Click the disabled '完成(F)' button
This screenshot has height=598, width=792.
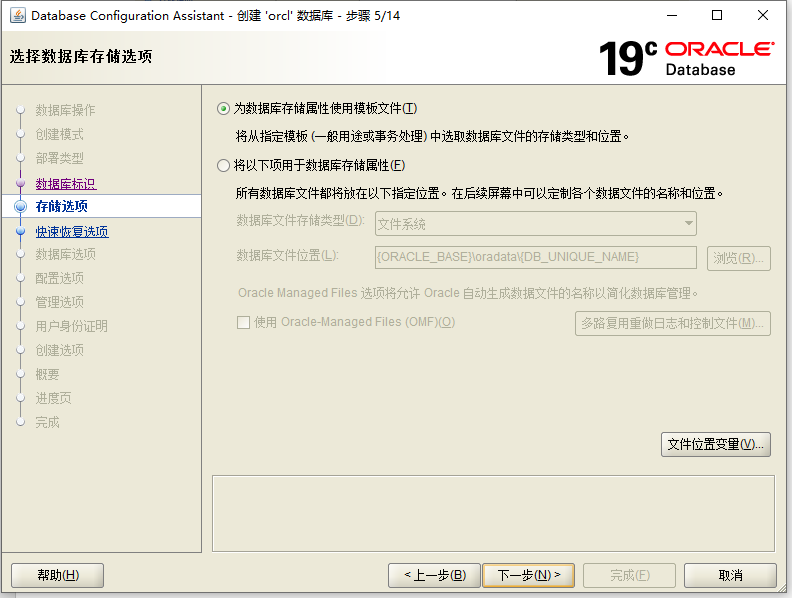point(629,575)
